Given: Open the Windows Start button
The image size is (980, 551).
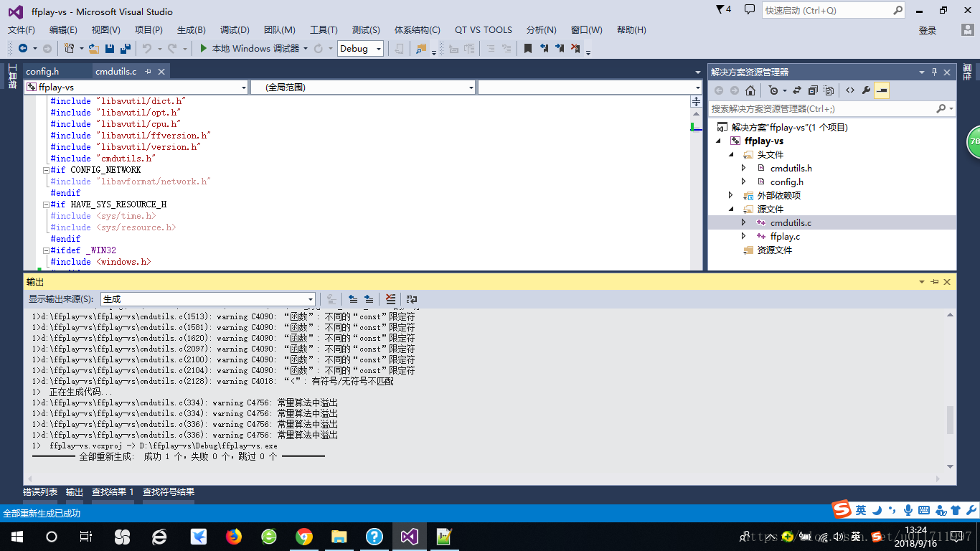Looking at the screenshot, I should tap(17, 537).
